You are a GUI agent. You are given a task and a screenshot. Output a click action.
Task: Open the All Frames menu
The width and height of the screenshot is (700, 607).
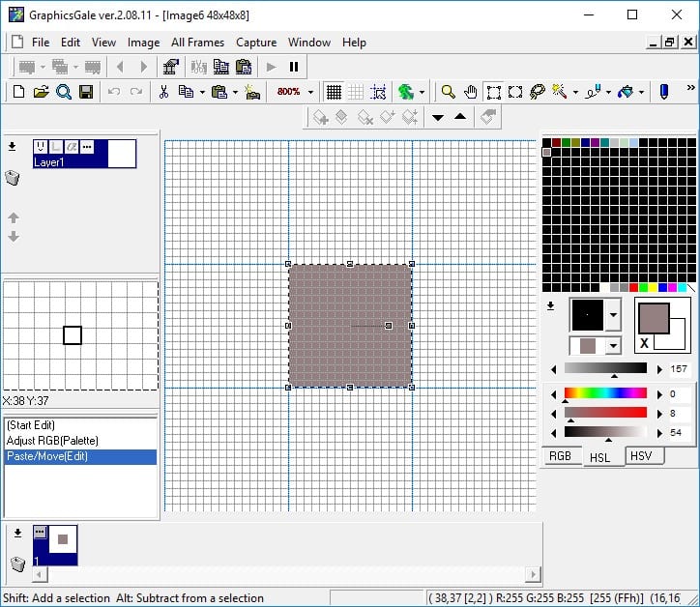198,43
